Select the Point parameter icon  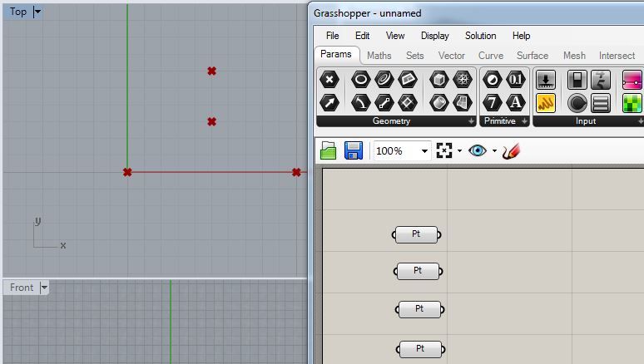(x=330, y=80)
